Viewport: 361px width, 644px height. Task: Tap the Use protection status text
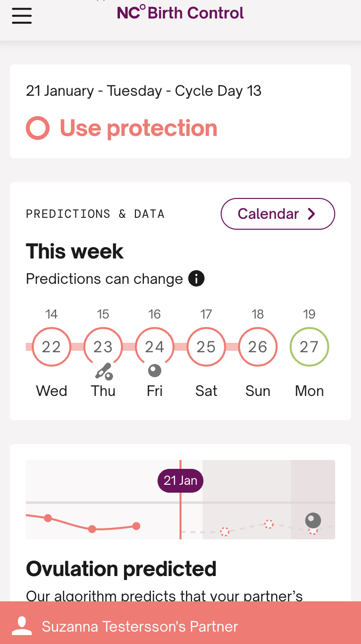tap(138, 129)
